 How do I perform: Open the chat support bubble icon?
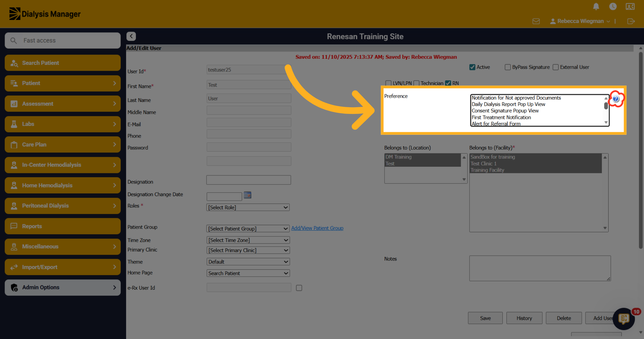pos(624,319)
